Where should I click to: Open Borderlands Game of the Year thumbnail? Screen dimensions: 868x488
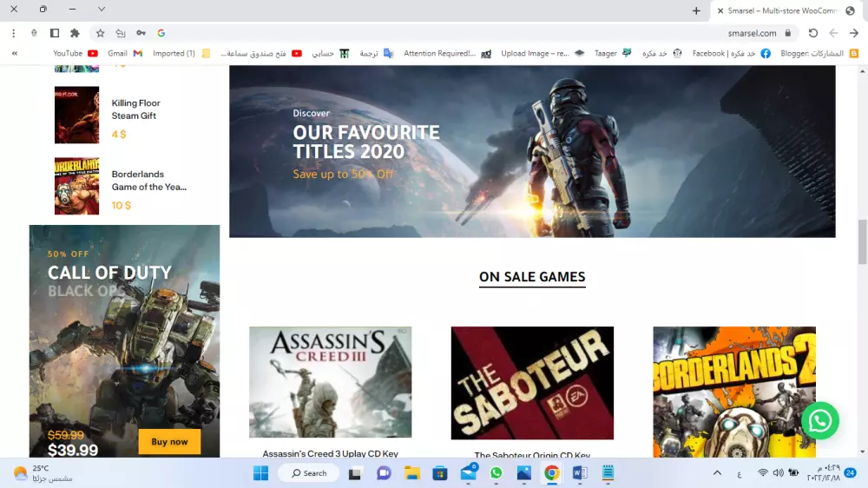(x=77, y=186)
